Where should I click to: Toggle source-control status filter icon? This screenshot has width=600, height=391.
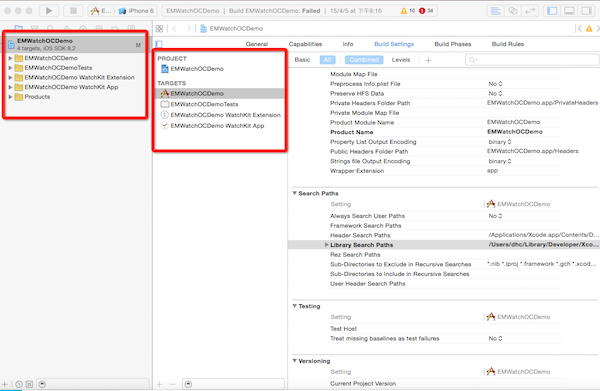coord(29,384)
